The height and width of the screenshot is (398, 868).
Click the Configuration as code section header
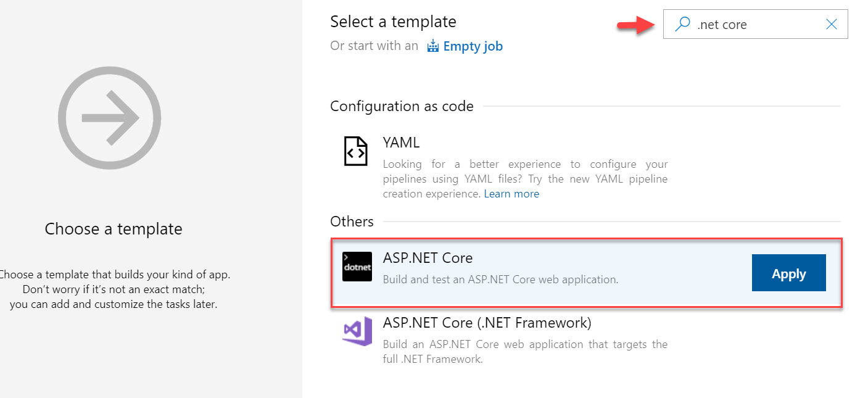click(402, 106)
